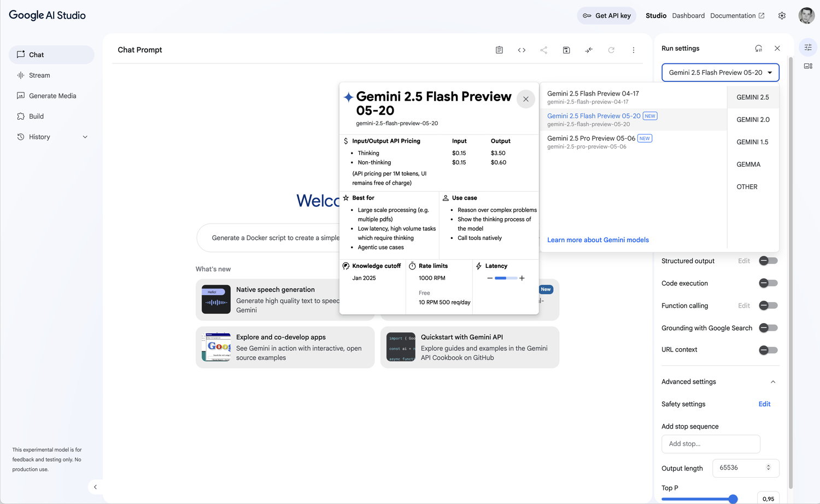Click the Get API key button
Image resolution: width=820 pixels, height=504 pixels.
(607, 15)
